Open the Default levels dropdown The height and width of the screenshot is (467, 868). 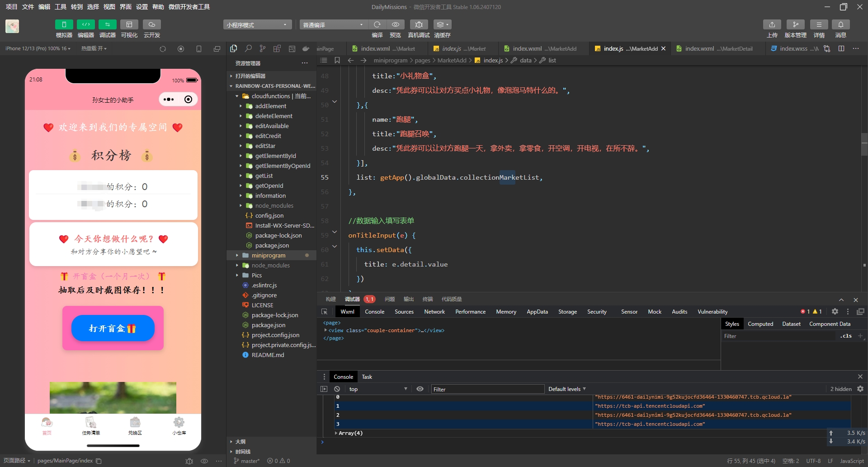(567, 389)
